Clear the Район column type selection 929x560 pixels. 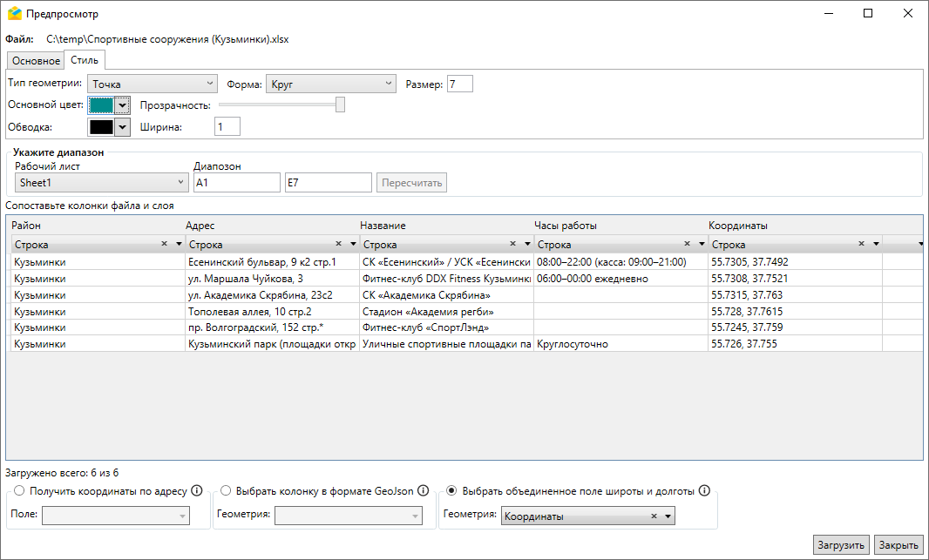[165, 245]
